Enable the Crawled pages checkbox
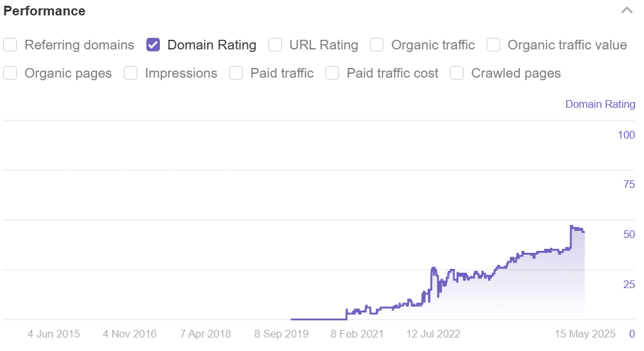Image resolution: width=644 pixels, height=351 pixels. [457, 73]
